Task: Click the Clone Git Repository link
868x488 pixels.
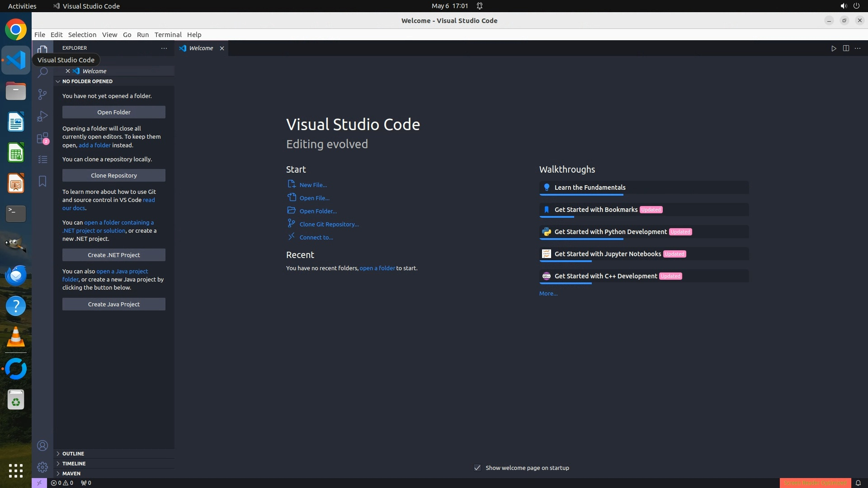Action: [x=329, y=224]
